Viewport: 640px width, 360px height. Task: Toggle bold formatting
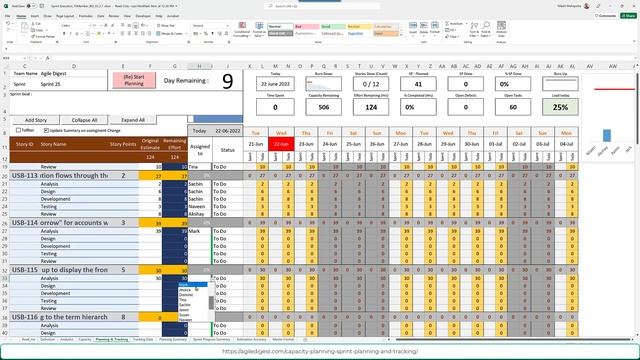[64, 33]
